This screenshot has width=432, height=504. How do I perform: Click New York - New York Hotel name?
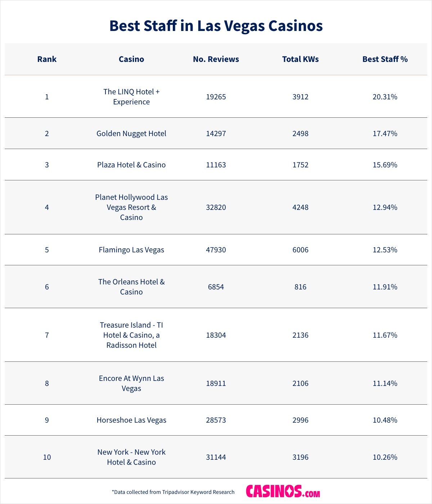(x=131, y=457)
